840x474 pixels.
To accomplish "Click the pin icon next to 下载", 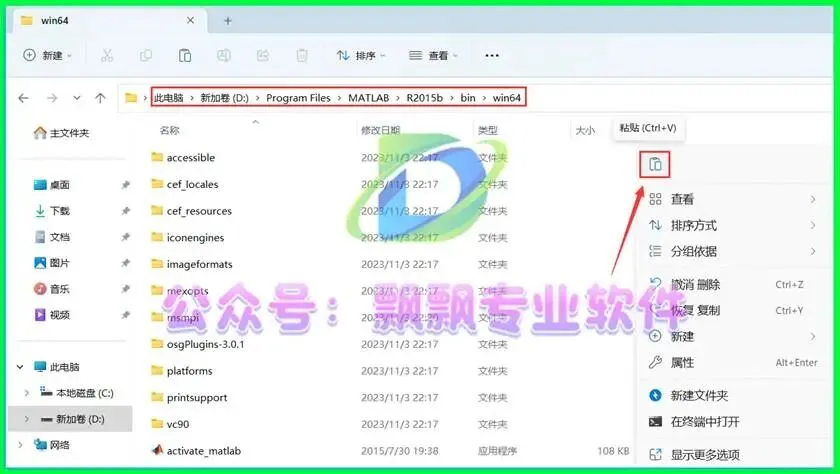I will (125, 210).
